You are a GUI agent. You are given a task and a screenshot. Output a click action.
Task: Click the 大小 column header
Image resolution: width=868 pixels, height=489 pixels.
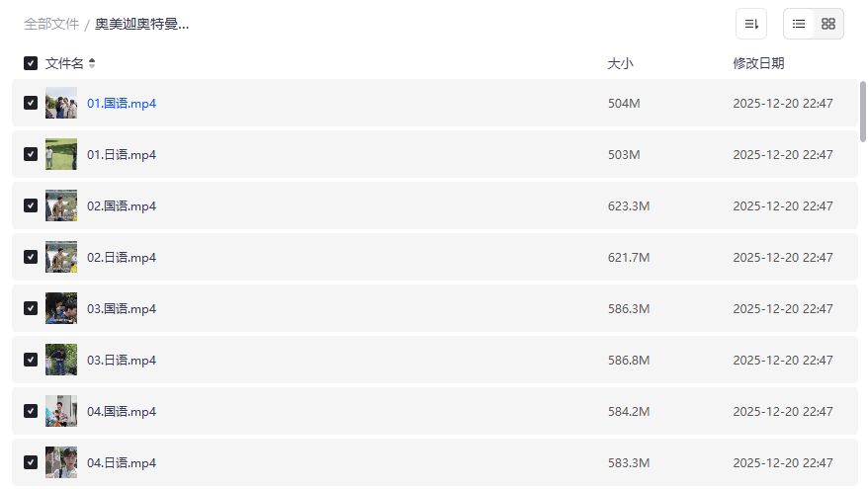pos(620,63)
